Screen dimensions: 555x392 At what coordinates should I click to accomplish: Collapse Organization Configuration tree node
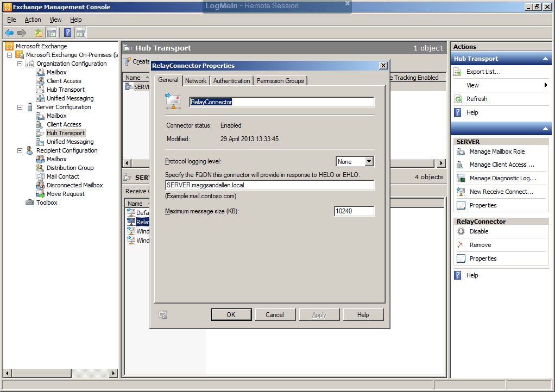point(20,64)
